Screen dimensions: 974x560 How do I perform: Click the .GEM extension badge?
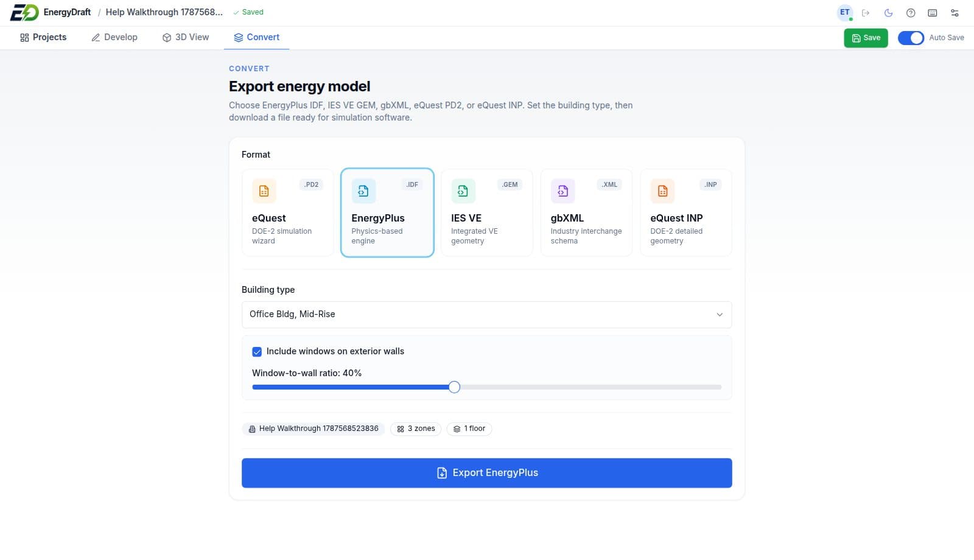pyautogui.click(x=510, y=184)
